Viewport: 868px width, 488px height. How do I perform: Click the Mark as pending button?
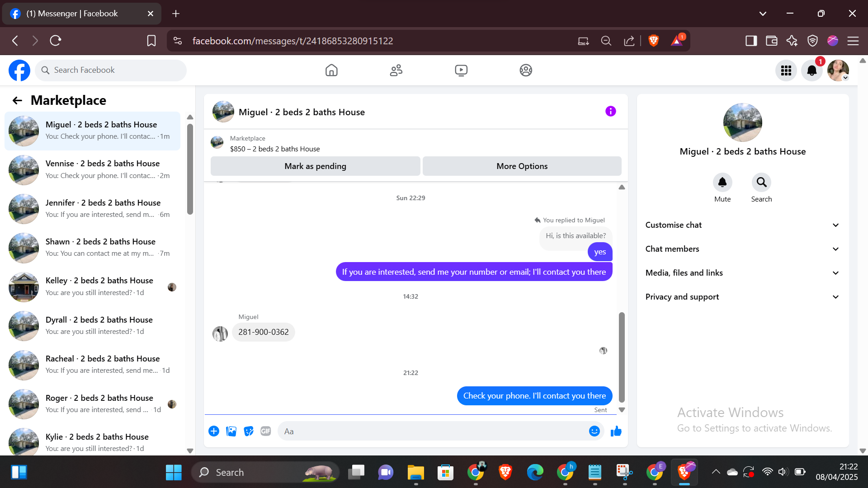click(315, 166)
